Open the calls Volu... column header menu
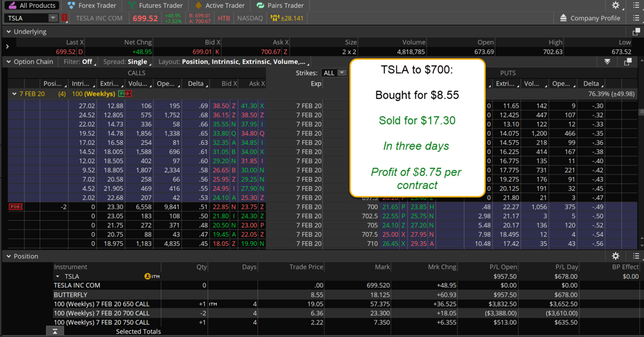This screenshot has width=644, height=337. [x=139, y=83]
